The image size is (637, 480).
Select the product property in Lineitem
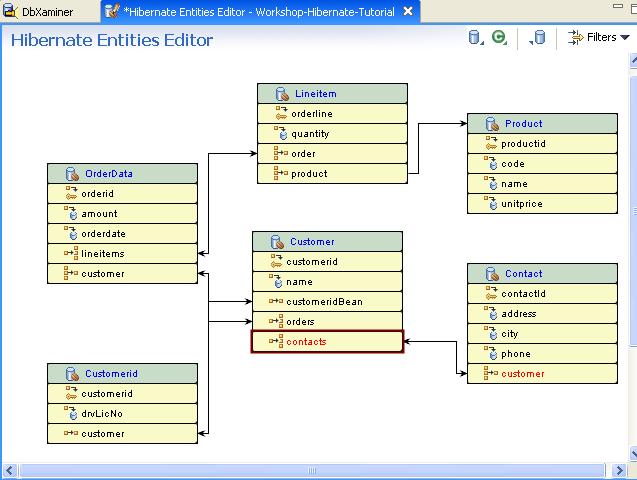[332, 173]
